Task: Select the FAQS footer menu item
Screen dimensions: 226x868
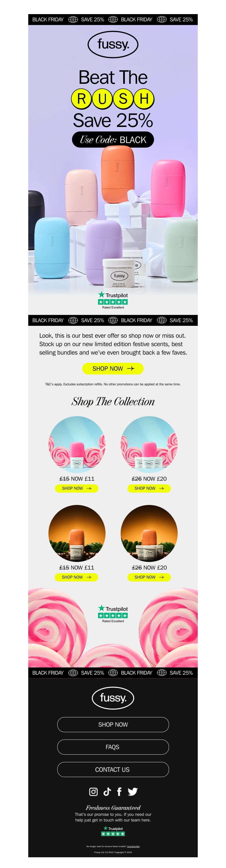Action: point(113,747)
